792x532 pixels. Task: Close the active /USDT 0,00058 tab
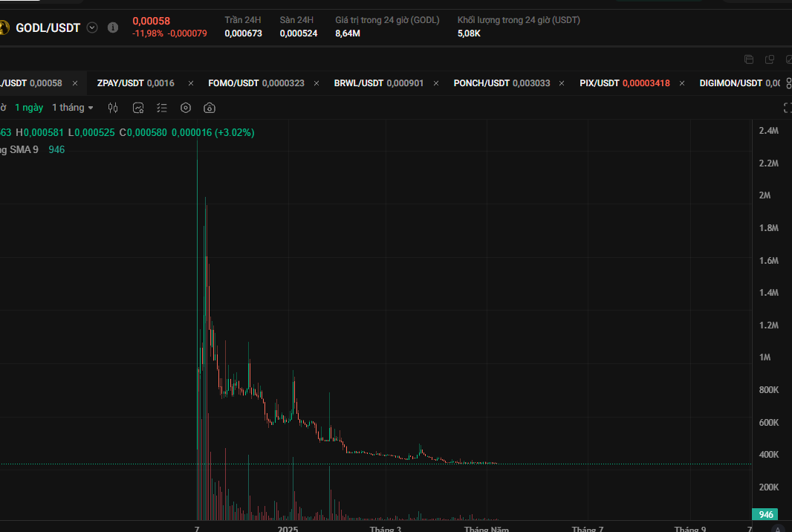(75, 83)
